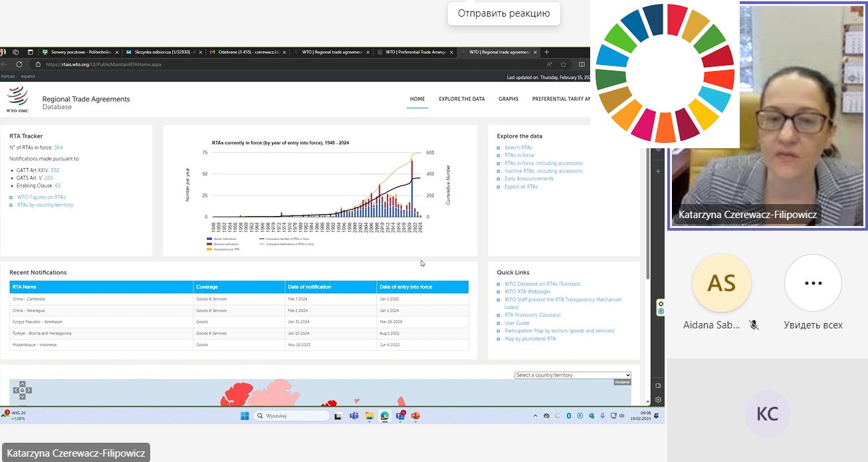This screenshot has width=868, height=462.
Task: Open Edge sidebar settings gear
Action: point(658,400)
